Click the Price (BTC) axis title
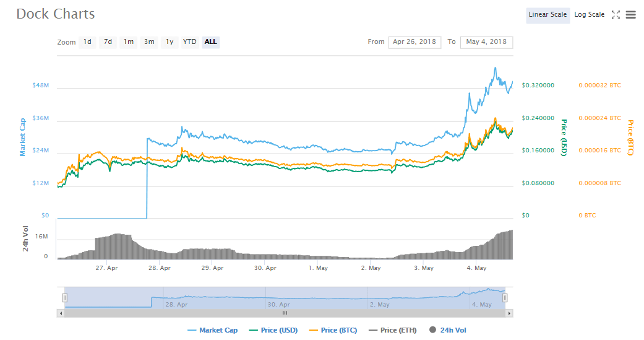644x340 pixels. point(630,137)
